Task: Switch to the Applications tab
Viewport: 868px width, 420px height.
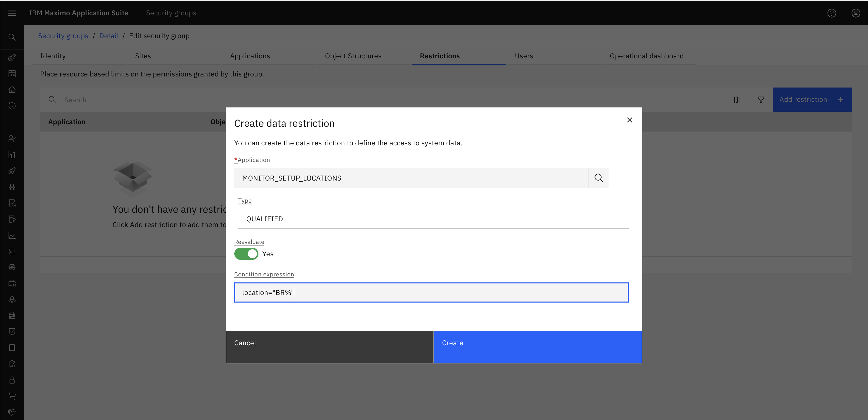Action: tap(250, 56)
